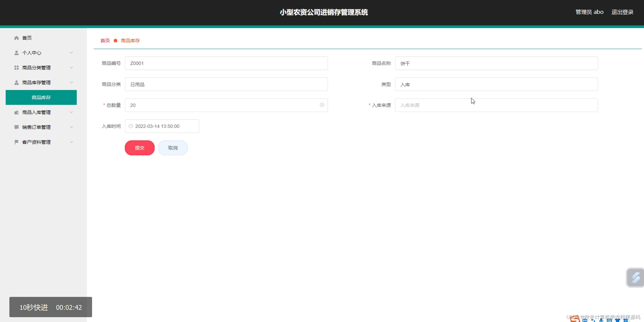
Task: Click the thumbs-up icon beside 商品入库管理
Action: [x=16, y=112]
